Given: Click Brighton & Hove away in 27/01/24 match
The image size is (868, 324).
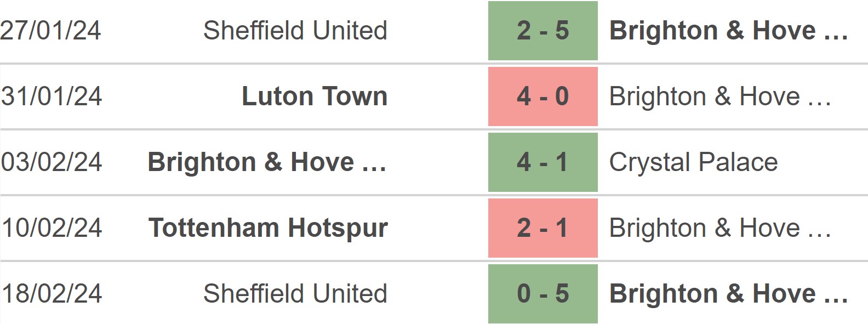Looking at the screenshot, I should (x=729, y=31).
